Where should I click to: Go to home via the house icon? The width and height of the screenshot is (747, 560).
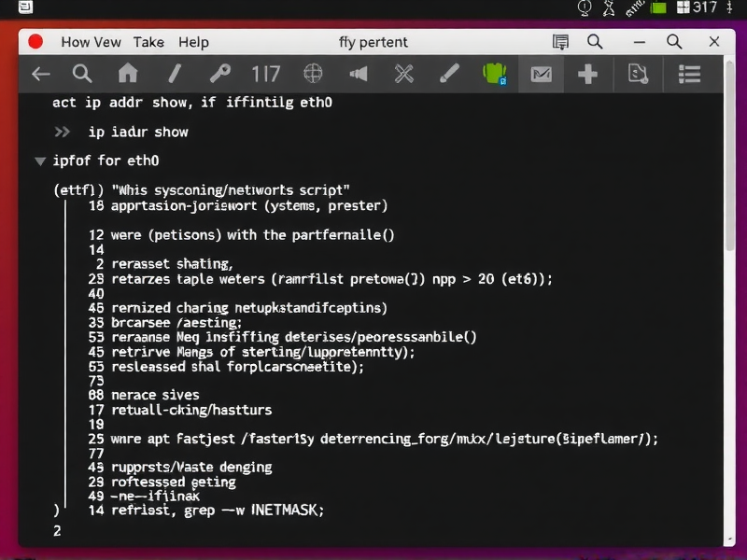click(x=128, y=75)
